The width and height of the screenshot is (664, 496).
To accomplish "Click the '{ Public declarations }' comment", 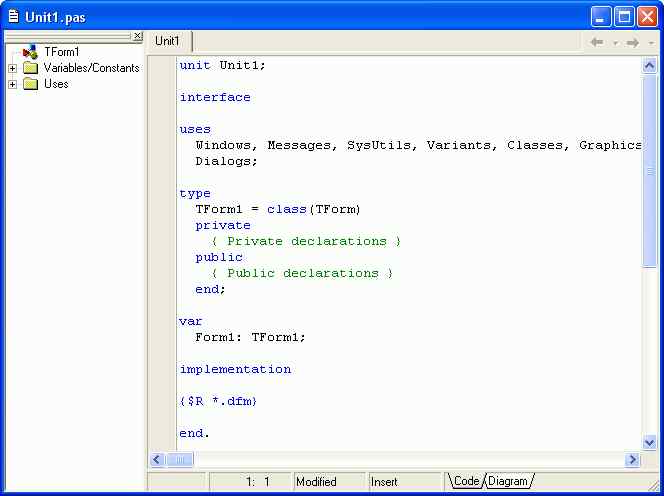I will [x=302, y=273].
